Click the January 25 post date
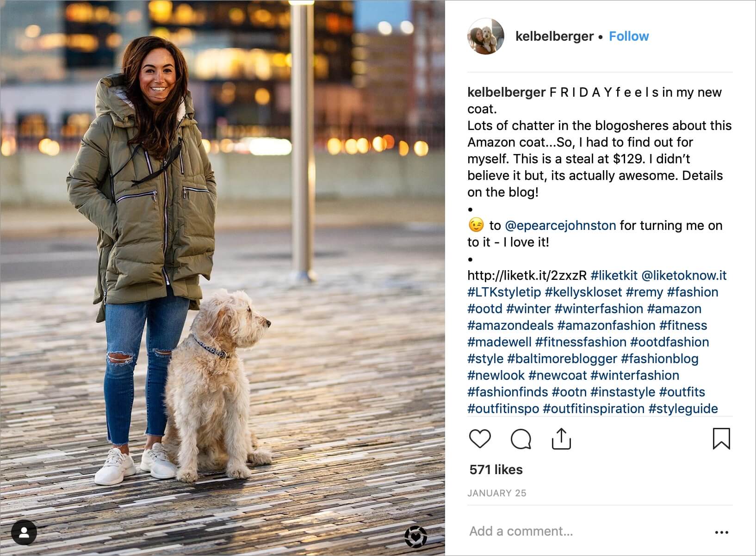 pyautogui.click(x=497, y=493)
